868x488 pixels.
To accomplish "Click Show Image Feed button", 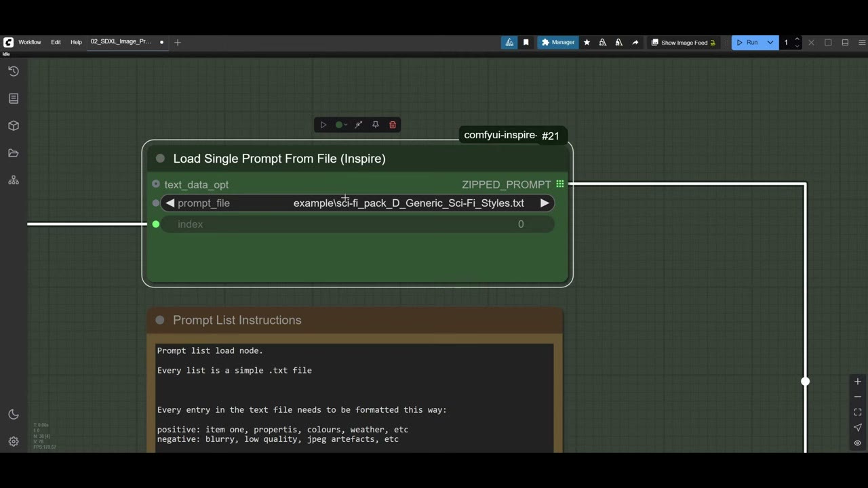I will pos(684,42).
